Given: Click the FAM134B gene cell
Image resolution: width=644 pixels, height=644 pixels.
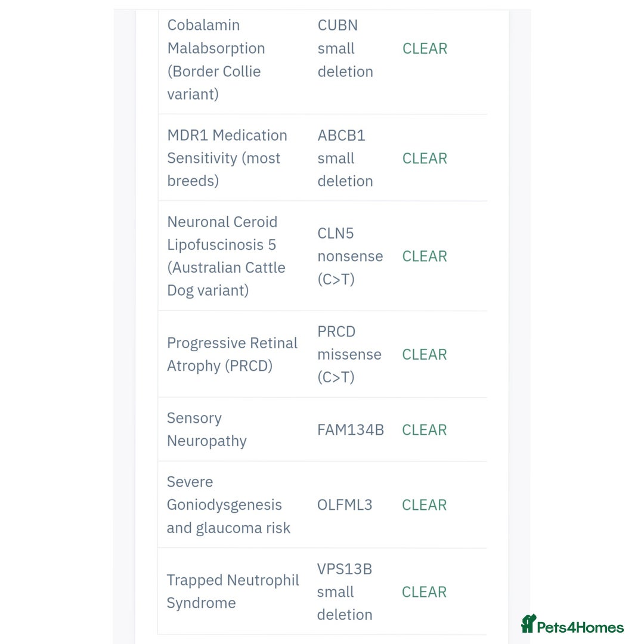Looking at the screenshot, I should tap(351, 430).
